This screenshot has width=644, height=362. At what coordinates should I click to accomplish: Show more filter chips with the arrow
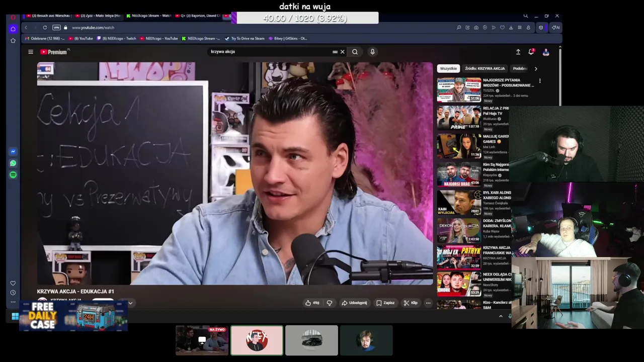536,68
